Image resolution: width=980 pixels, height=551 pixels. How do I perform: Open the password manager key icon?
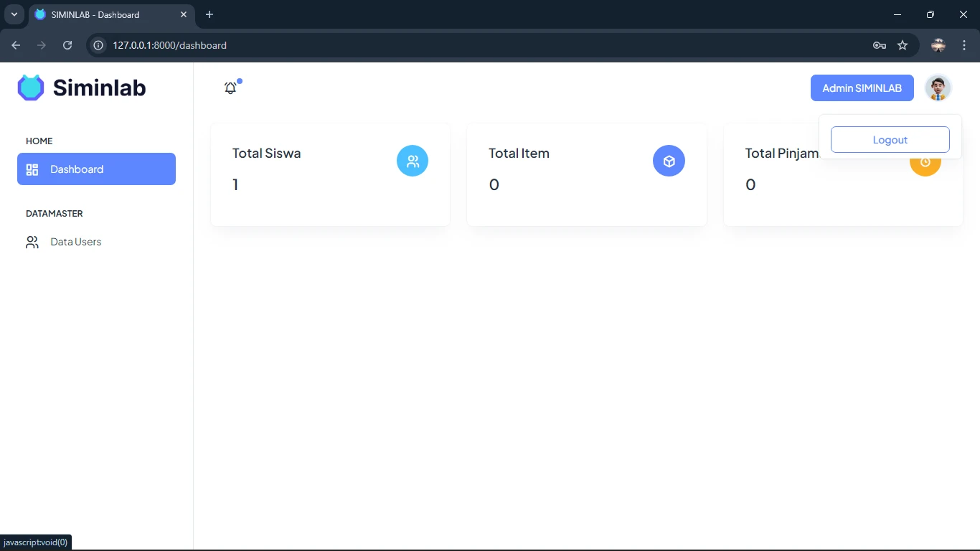[x=879, y=45]
